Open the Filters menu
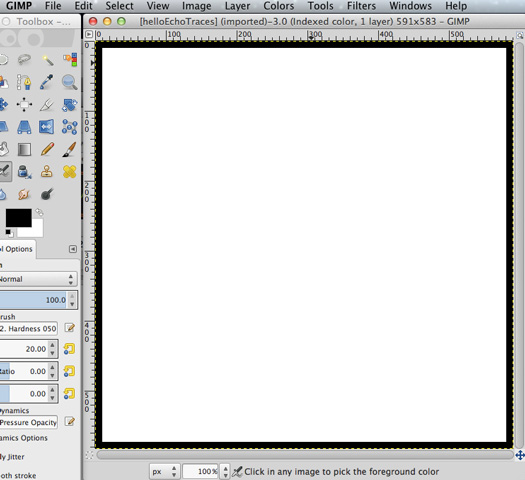The image size is (525, 480). [361, 6]
